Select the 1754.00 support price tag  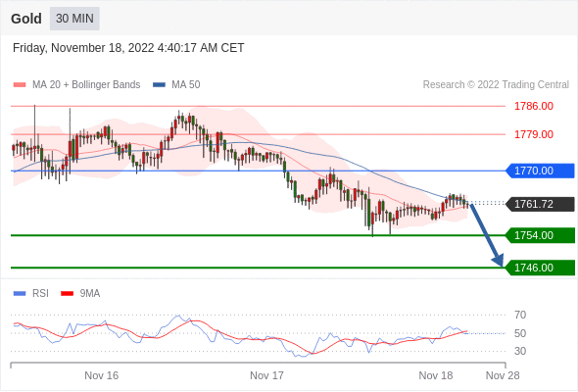(x=540, y=235)
